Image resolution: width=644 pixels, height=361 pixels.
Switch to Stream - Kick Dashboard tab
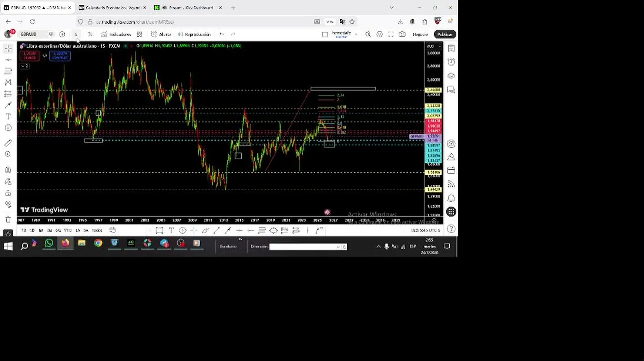pos(187,8)
